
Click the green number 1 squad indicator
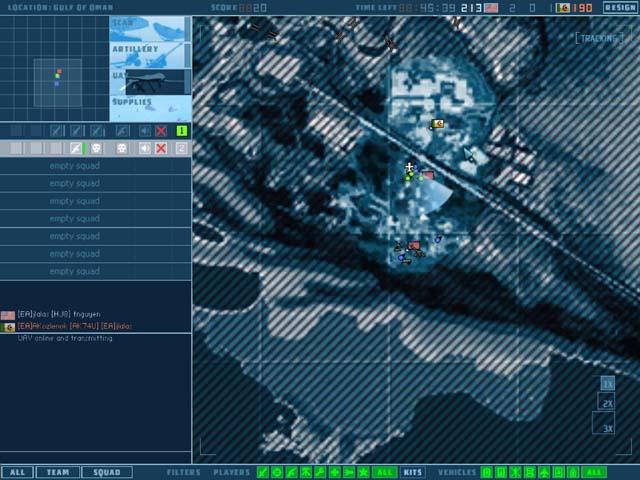182,131
